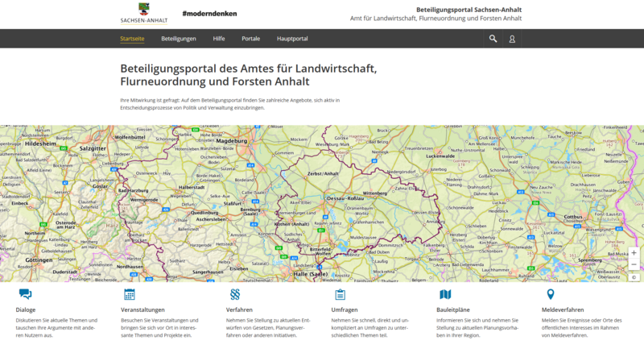Open the Umfragen heading link
Image resolution: width=644 pixels, height=349 pixels.
tap(345, 310)
